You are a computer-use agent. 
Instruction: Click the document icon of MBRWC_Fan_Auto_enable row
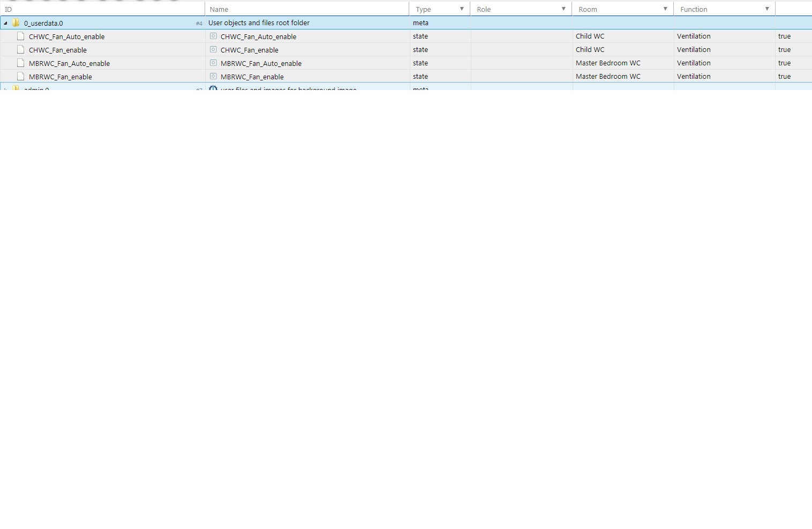point(20,63)
